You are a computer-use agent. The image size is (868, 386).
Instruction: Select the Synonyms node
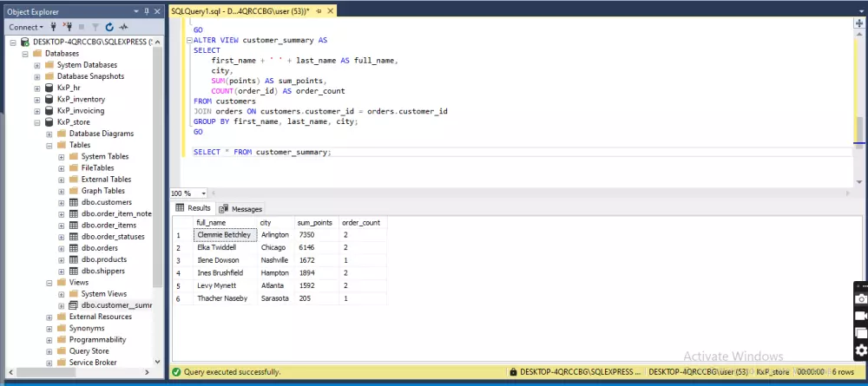click(x=87, y=328)
